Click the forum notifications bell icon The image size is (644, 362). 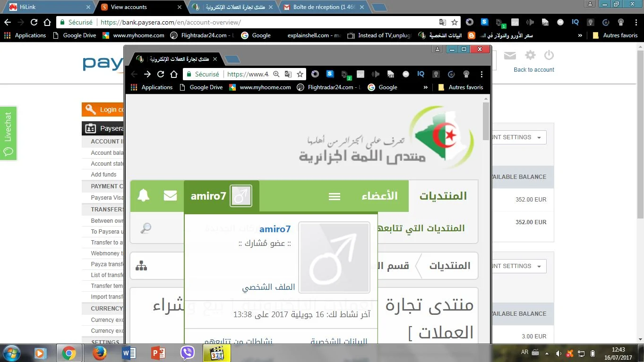pyautogui.click(x=143, y=196)
